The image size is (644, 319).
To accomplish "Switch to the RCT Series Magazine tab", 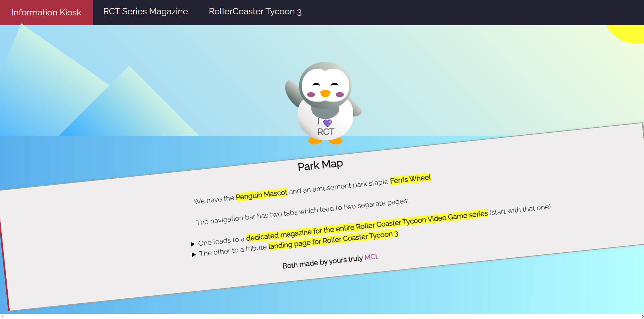I will coord(145,12).
